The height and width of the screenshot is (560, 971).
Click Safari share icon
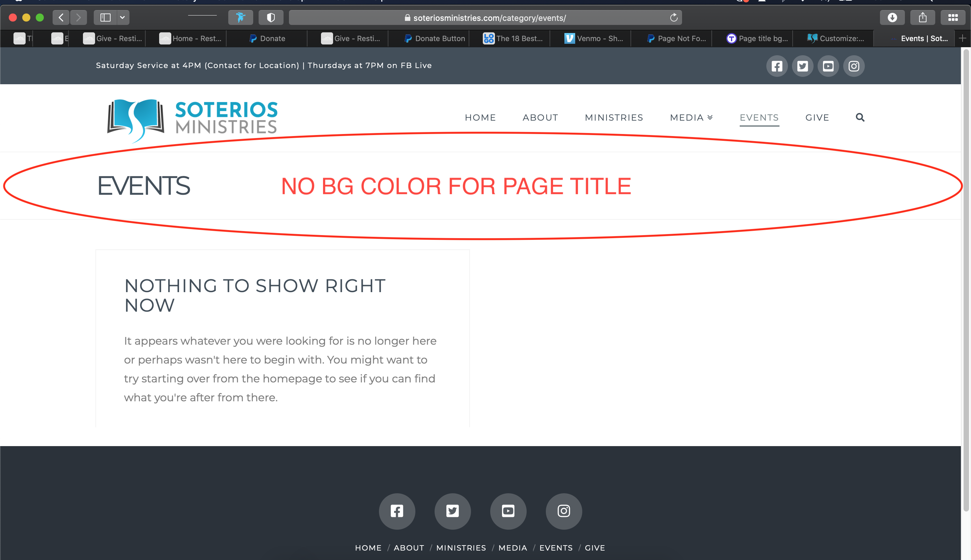[922, 18]
